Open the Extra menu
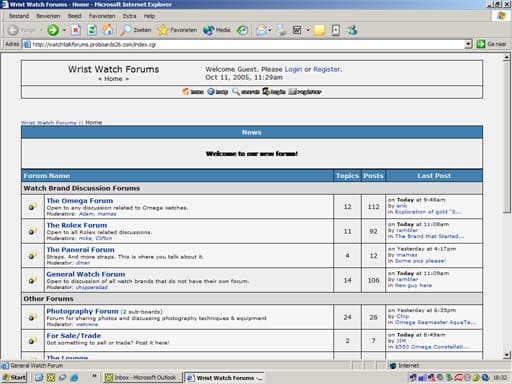Viewport: 512px width, 384px height. click(x=129, y=16)
